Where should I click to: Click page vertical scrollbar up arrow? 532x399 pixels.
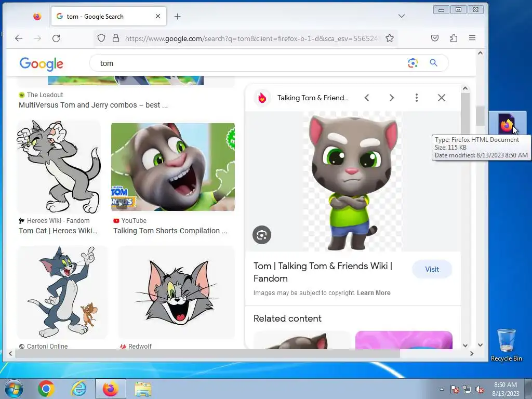(480, 53)
